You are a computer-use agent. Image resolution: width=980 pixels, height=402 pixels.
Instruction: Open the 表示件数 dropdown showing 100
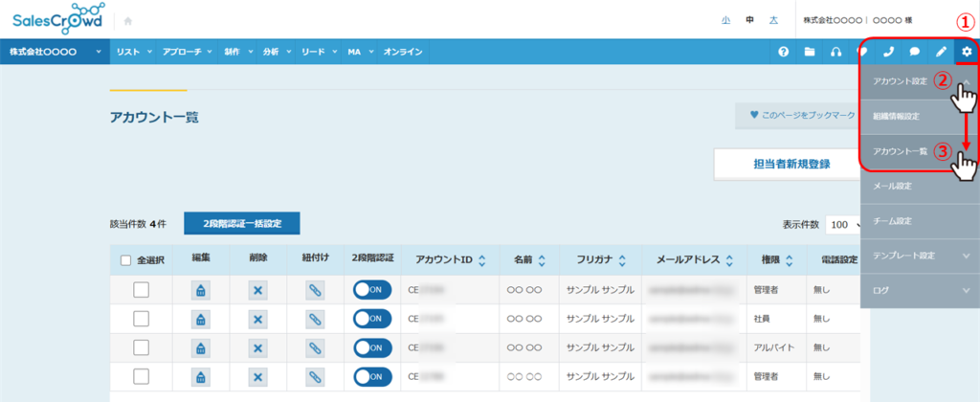(x=843, y=225)
